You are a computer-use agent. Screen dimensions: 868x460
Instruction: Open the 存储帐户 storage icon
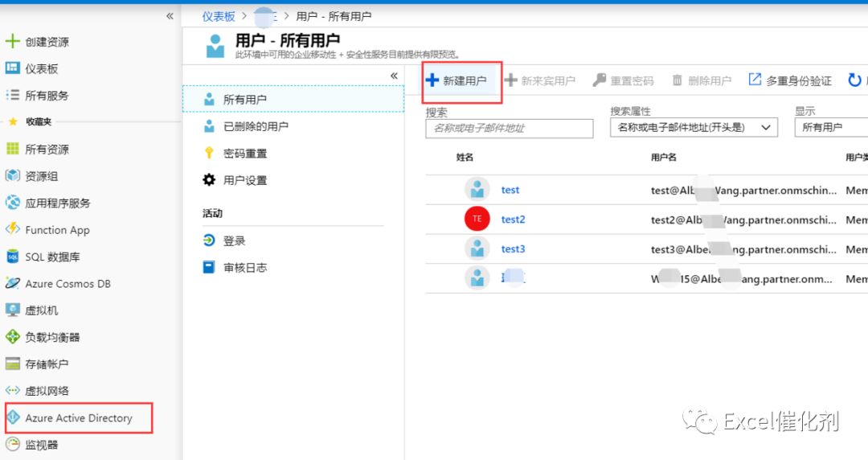(12, 363)
